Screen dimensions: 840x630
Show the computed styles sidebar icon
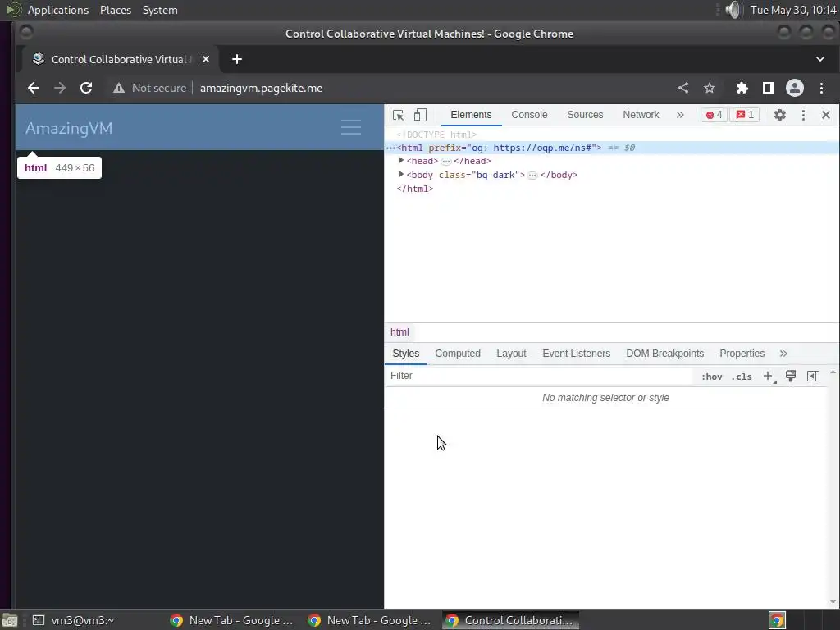(813, 376)
